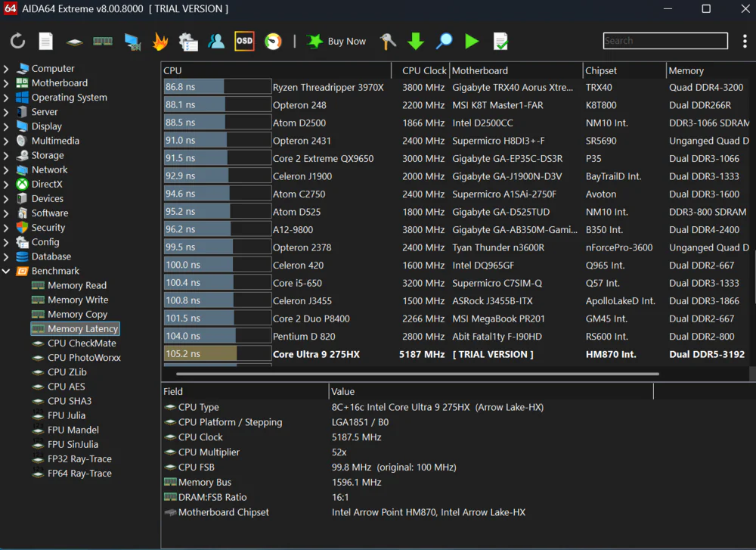Click the CPU Clock column header
Viewport: 756px width, 550px height.
click(x=423, y=70)
